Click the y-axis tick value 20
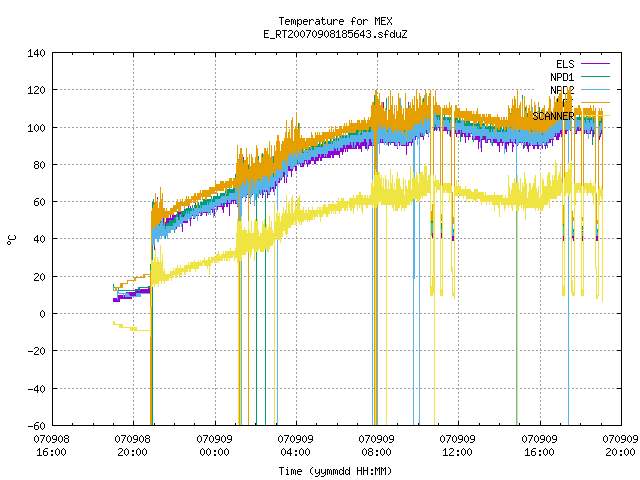The height and width of the screenshot is (480, 640). tap(40, 277)
